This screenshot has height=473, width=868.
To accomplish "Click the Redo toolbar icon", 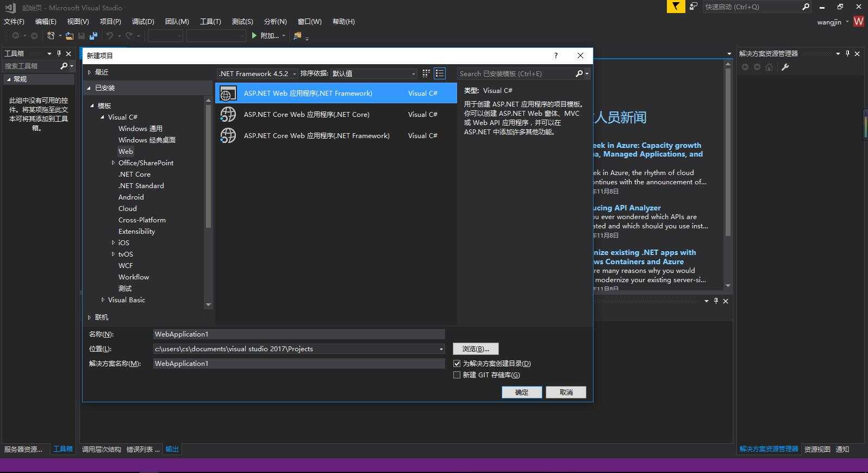I will pyautogui.click(x=129, y=36).
